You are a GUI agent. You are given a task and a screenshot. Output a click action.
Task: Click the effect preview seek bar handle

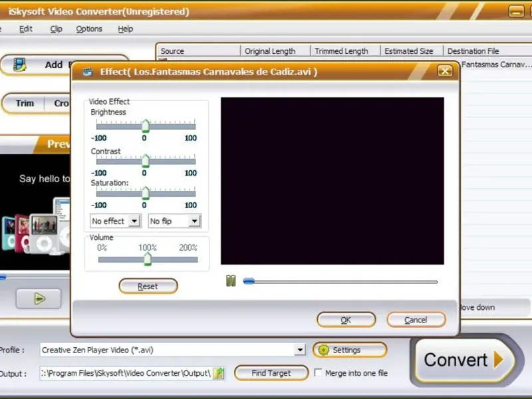pos(249,281)
